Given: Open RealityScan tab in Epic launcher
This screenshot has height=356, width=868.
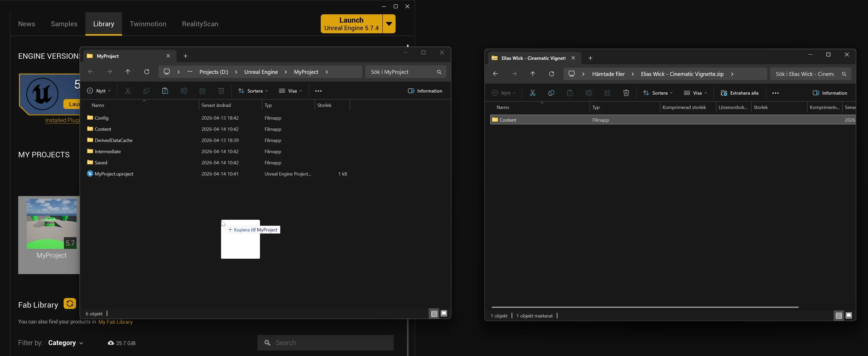Looking at the screenshot, I should click(200, 24).
